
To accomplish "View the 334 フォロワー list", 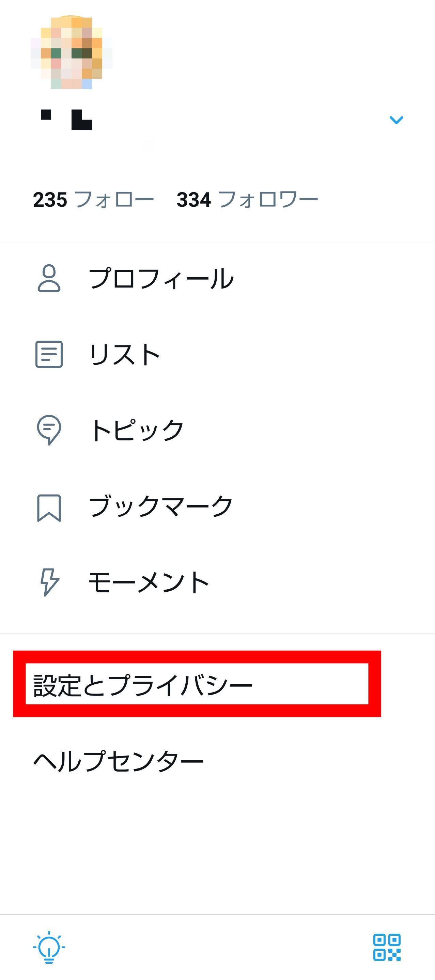I will pyautogui.click(x=247, y=200).
